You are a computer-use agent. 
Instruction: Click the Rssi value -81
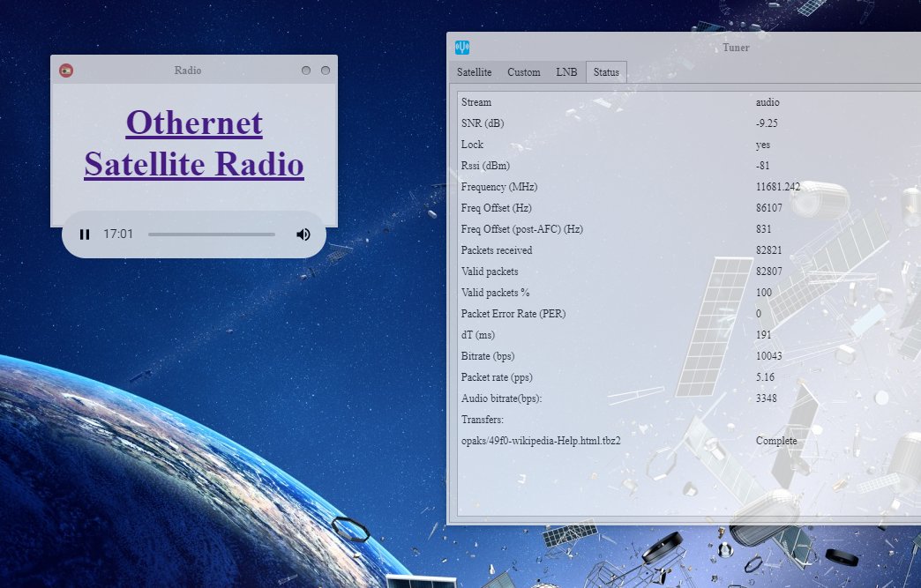762,166
